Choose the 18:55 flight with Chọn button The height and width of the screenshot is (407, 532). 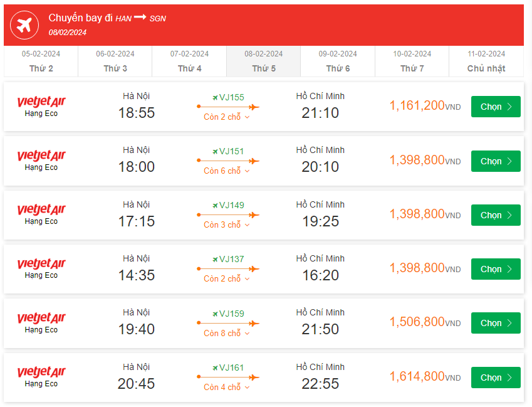(x=496, y=107)
